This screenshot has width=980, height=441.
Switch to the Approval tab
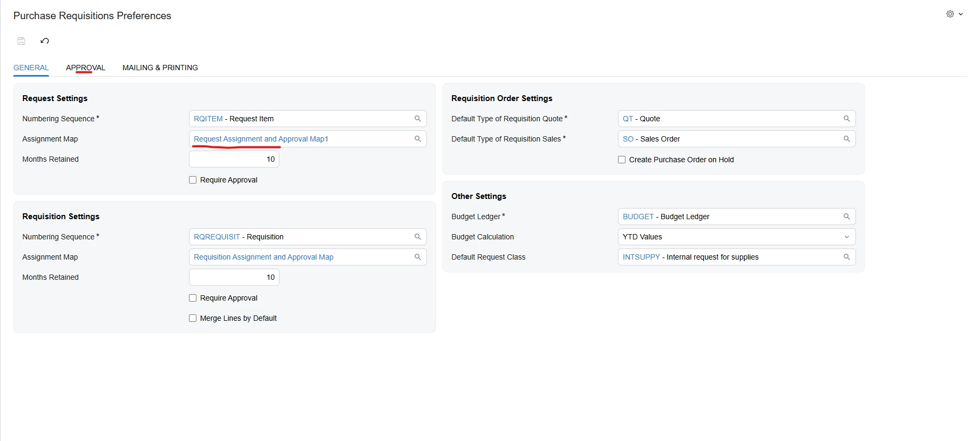pos(86,68)
